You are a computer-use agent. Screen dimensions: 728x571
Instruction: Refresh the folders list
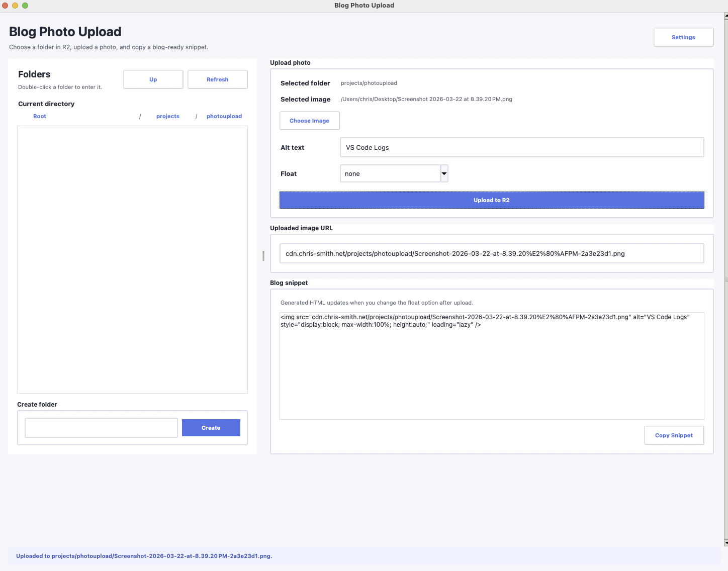pos(217,79)
